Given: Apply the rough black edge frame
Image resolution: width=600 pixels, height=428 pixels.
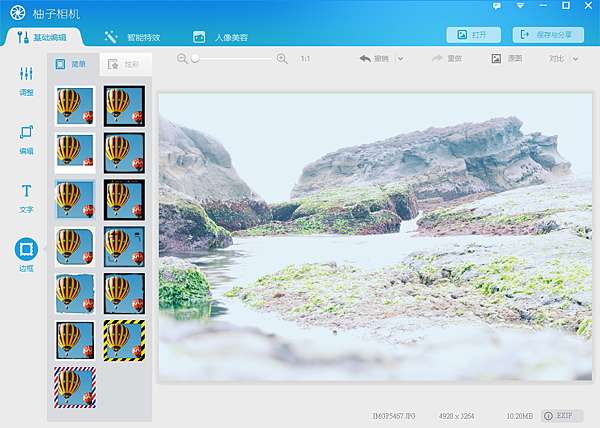Looking at the screenshot, I should (124, 294).
